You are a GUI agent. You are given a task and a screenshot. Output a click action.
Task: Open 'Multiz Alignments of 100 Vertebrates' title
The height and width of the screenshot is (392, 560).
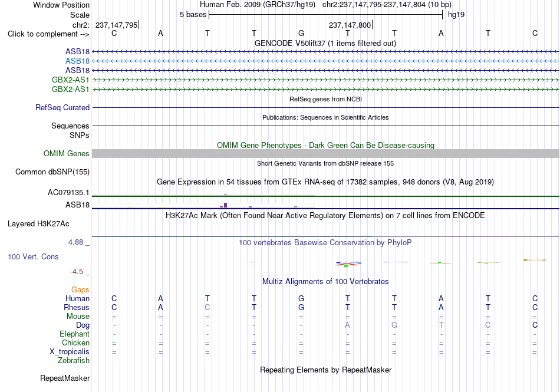(x=325, y=281)
